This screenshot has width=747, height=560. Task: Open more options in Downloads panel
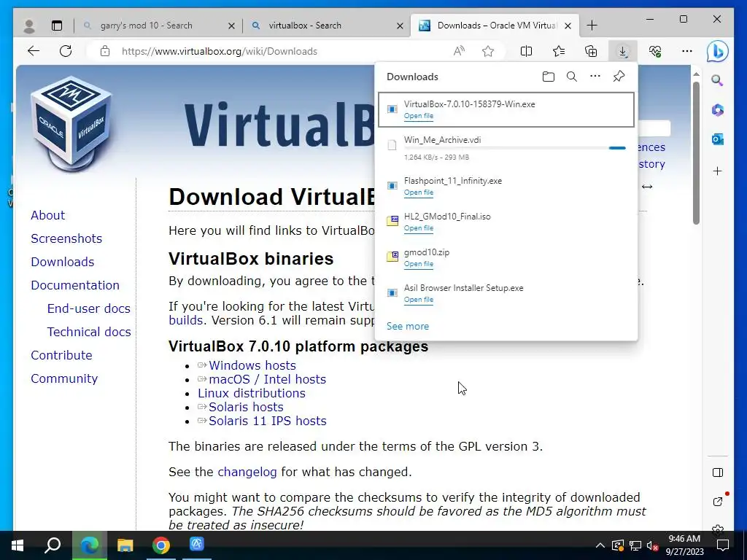pyautogui.click(x=595, y=76)
